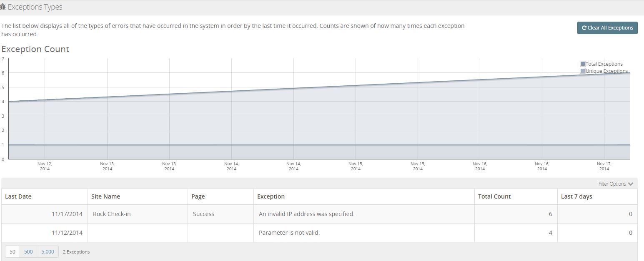Expand the Filter Options panel
This screenshot has height=261, width=644.
[615, 184]
